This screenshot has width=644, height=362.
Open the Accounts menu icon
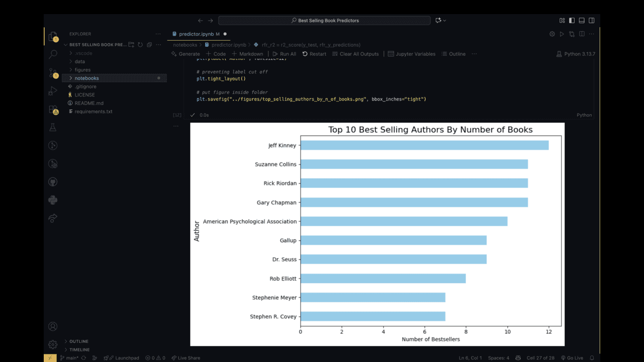click(53, 326)
